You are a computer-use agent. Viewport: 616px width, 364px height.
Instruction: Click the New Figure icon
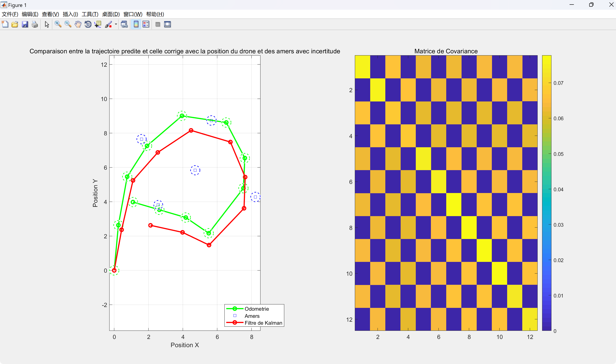(x=5, y=24)
